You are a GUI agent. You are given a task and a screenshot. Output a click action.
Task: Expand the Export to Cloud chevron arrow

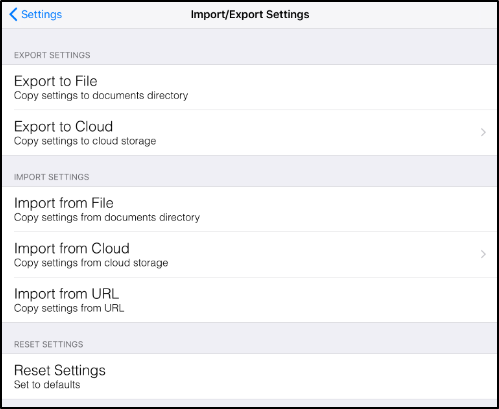pyautogui.click(x=483, y=132)
